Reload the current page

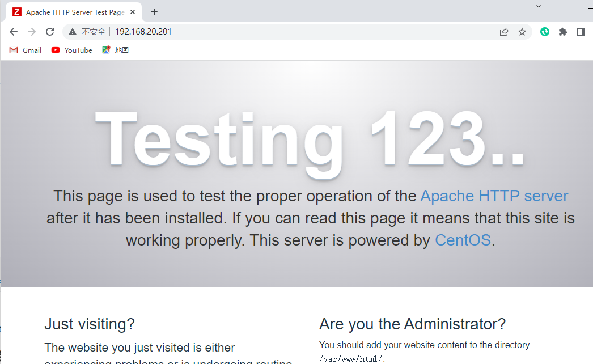pos(50,32)
